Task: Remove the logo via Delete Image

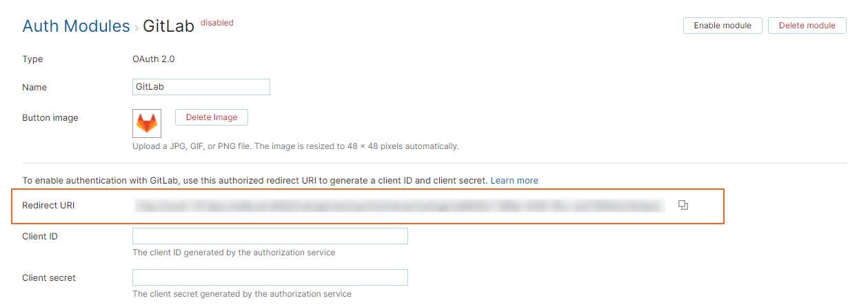Action: (x=212, y=117)
